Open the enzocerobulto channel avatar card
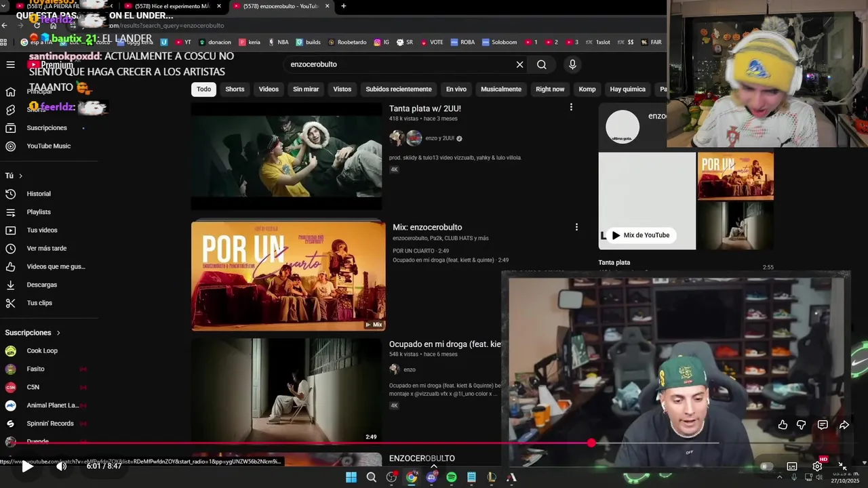This screenshot has height=488, width=868. pos(623,127)
